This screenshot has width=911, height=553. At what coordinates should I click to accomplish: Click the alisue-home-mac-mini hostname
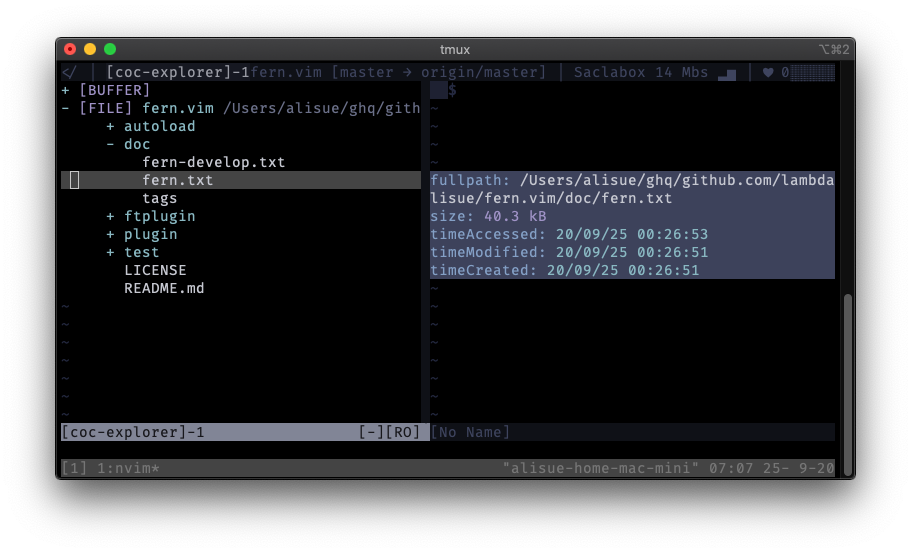(601, 468)
